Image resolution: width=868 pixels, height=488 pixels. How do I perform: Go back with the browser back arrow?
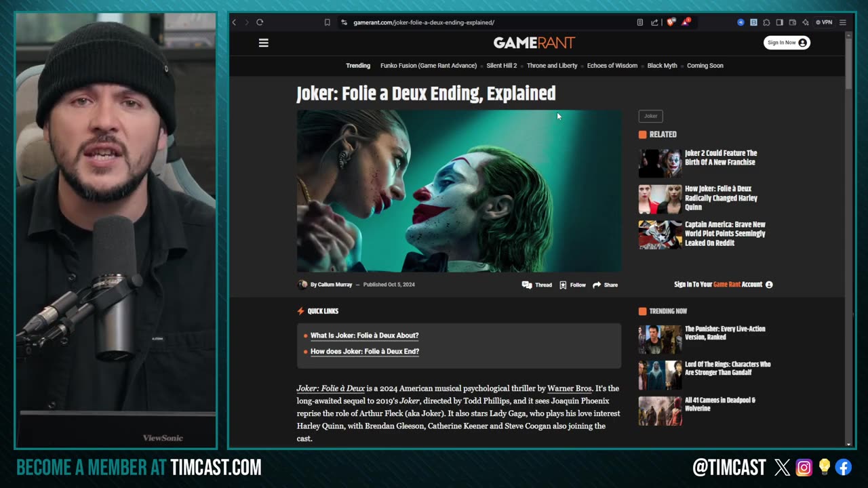pyautogui.click(x=234, y=22)
